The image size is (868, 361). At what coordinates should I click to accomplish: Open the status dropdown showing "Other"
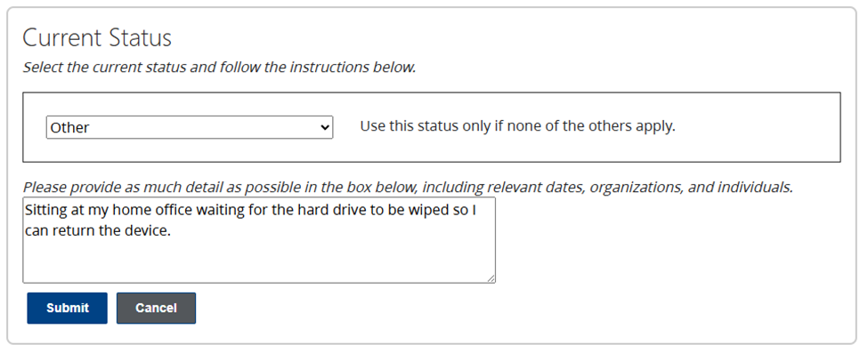(x=189, y=127)
